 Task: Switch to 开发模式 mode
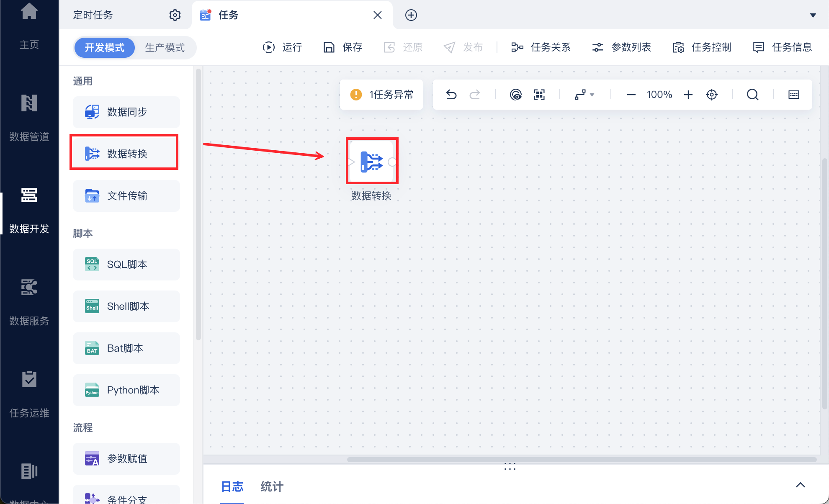pos(105,48)
